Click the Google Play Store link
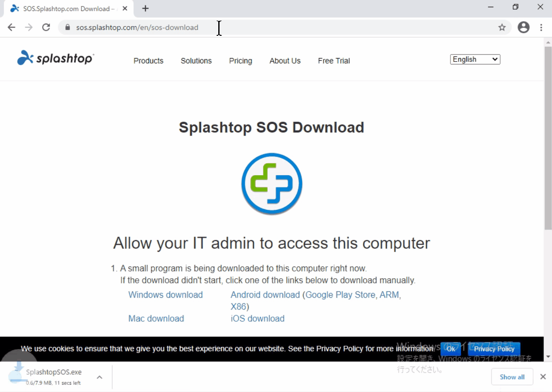This screenshot has height=392, width=552. pos(340,295)
